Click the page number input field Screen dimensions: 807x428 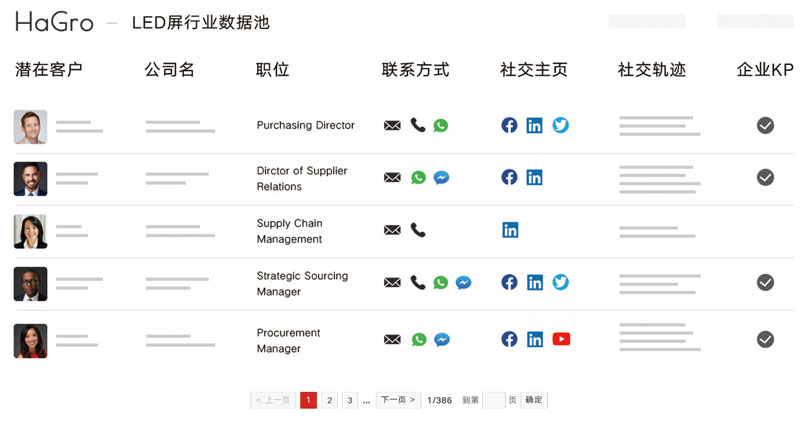click(x=493, y=400)
